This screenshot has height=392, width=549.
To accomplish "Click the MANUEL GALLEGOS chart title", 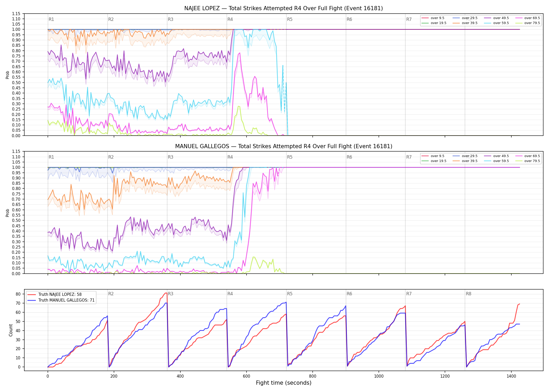I will pos(284,146).
